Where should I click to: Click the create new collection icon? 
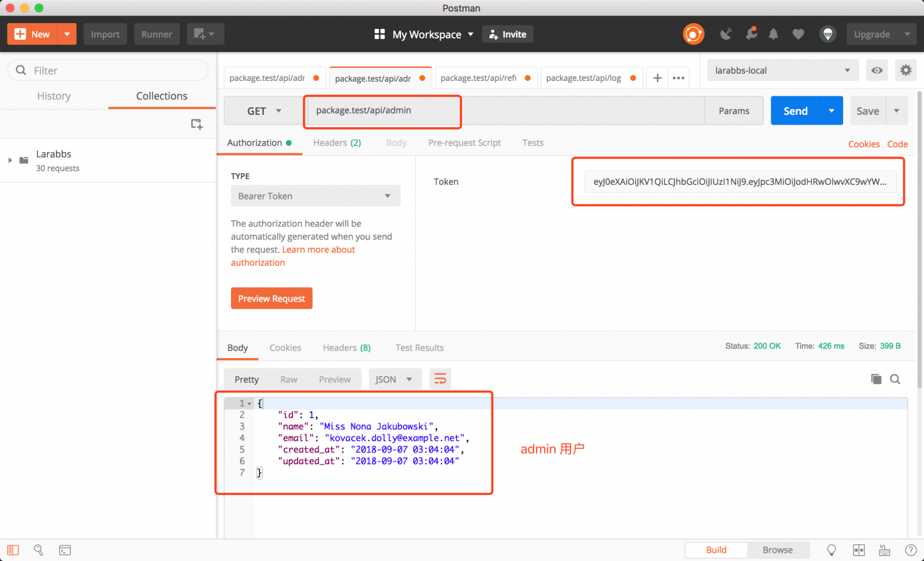[x=197, y=124]
